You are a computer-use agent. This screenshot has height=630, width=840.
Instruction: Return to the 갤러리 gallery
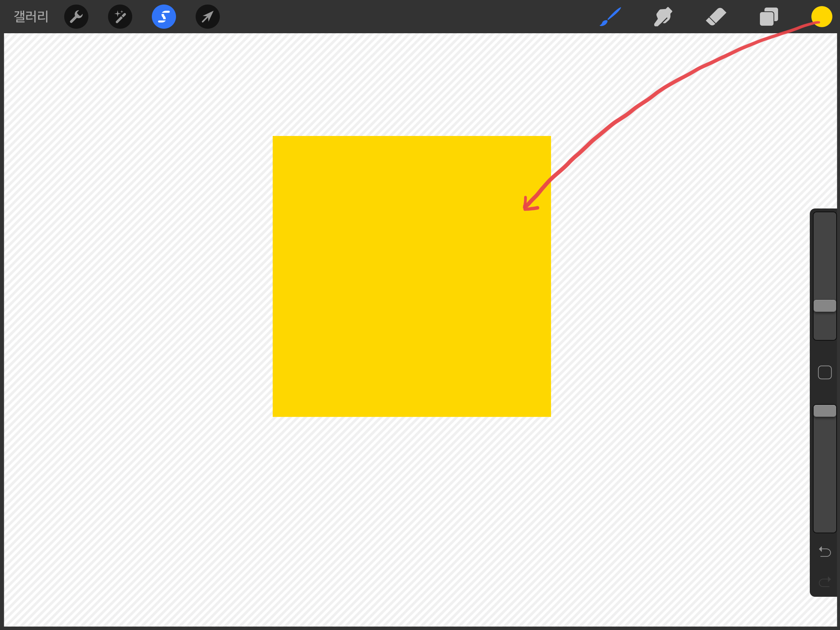(x=31, y=17)
